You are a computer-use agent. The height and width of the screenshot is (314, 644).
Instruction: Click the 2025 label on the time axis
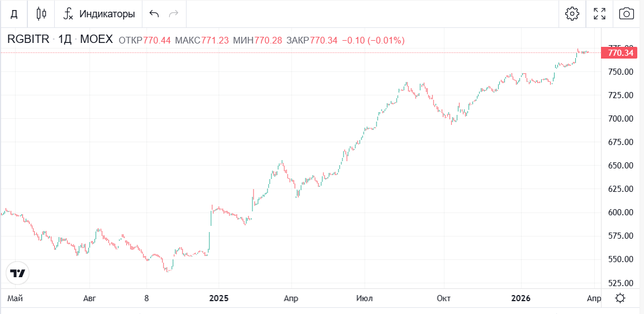coord(219,298)
